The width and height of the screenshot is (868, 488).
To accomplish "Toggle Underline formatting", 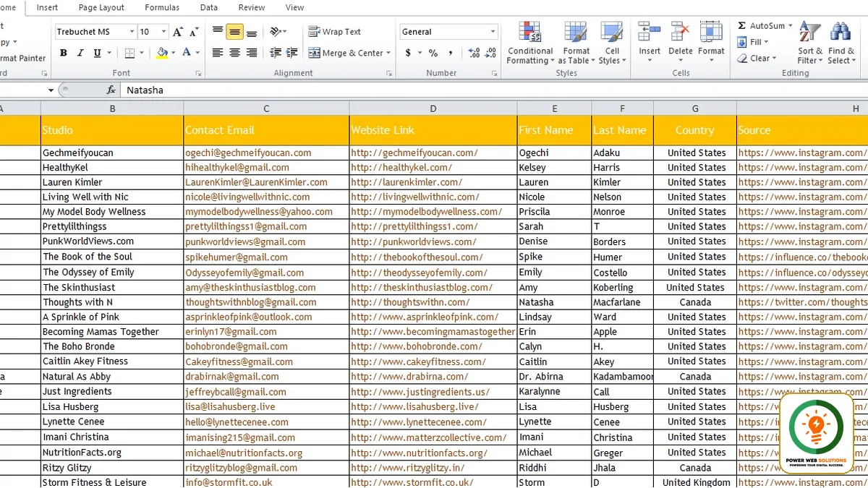I will pyautogui.click(x=96, y=53).
